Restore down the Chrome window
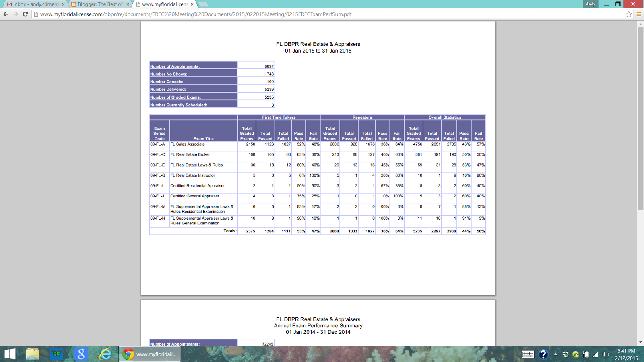This screenshot has width=644, height=362. 618,4
